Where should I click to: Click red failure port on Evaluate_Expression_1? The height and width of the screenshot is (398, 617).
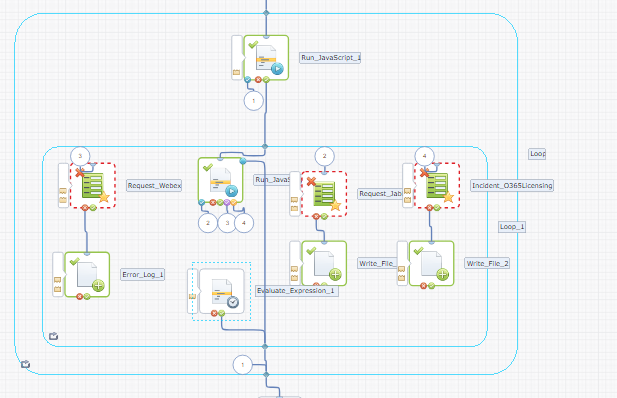tap(214, 313)
